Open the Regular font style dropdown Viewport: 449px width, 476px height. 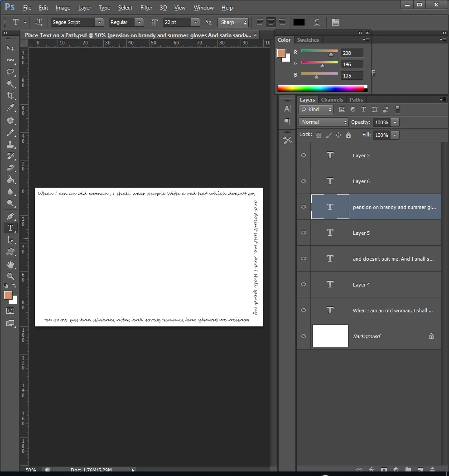point(139,22)
